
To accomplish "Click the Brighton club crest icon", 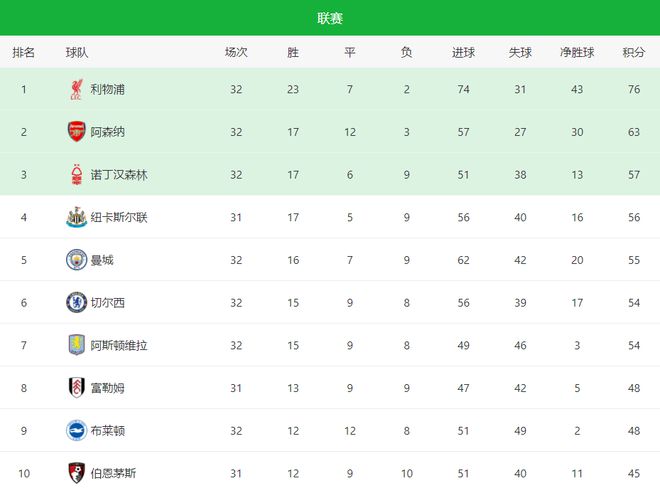I will [x=77, y=431].
